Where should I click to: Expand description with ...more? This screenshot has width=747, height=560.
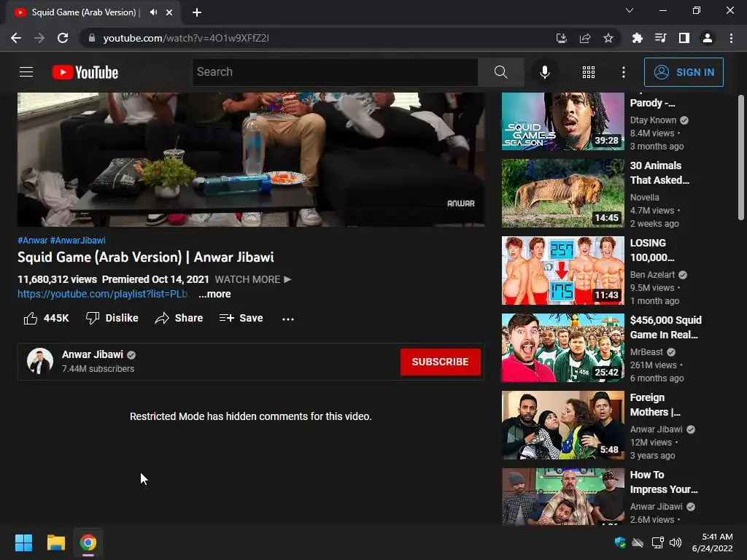[x=214, y=295]
